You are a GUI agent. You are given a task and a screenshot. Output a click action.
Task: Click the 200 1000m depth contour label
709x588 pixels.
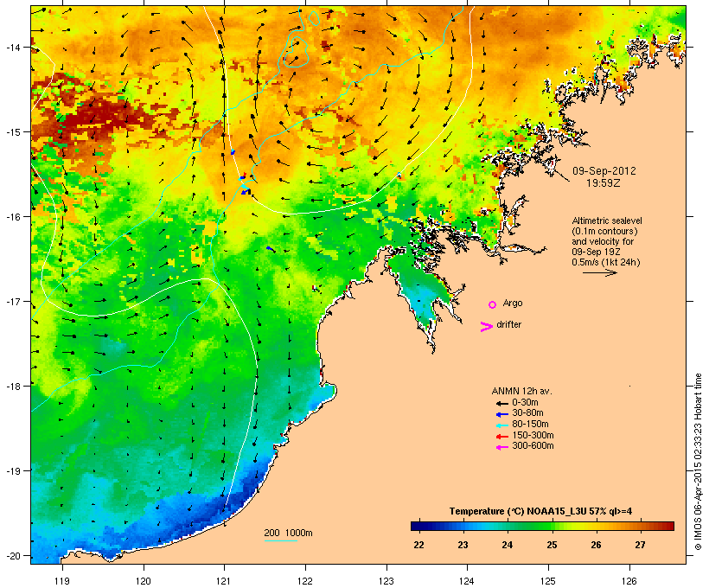click(288, 533)
